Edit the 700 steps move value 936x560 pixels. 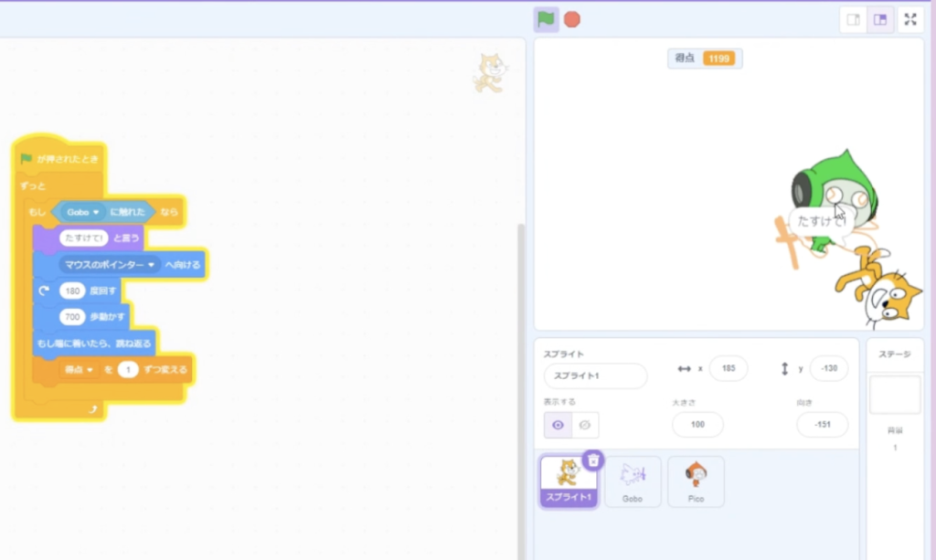72,317
